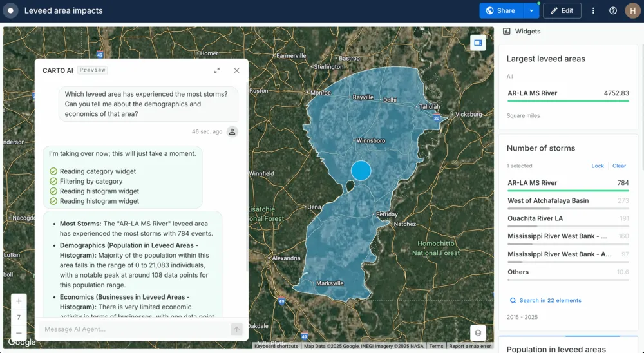Screen dimensions: 644x353
Task: Clear the Number of storms selection
Action: coord(619,166)
